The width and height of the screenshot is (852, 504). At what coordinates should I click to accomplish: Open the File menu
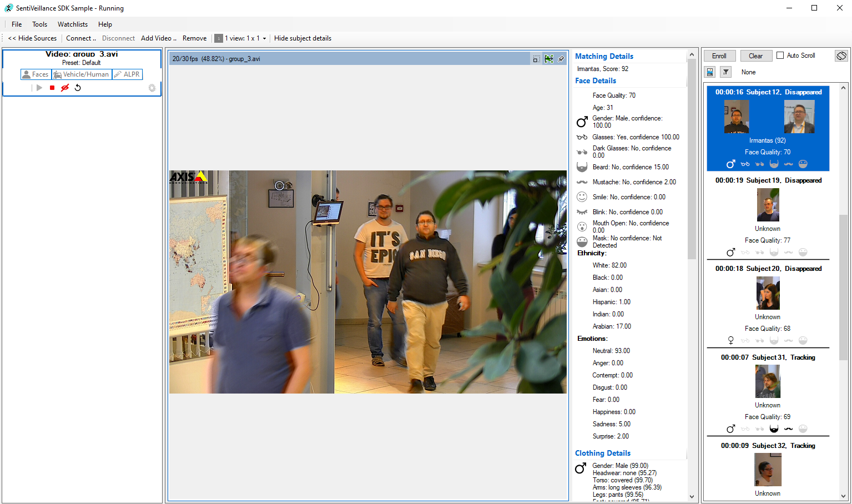click(17, 24)
